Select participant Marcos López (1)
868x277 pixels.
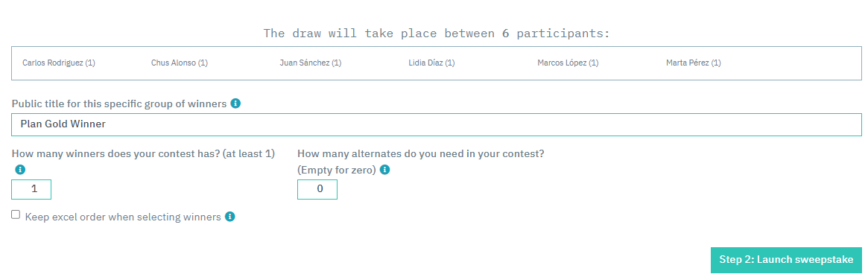[x=568, y=63]
